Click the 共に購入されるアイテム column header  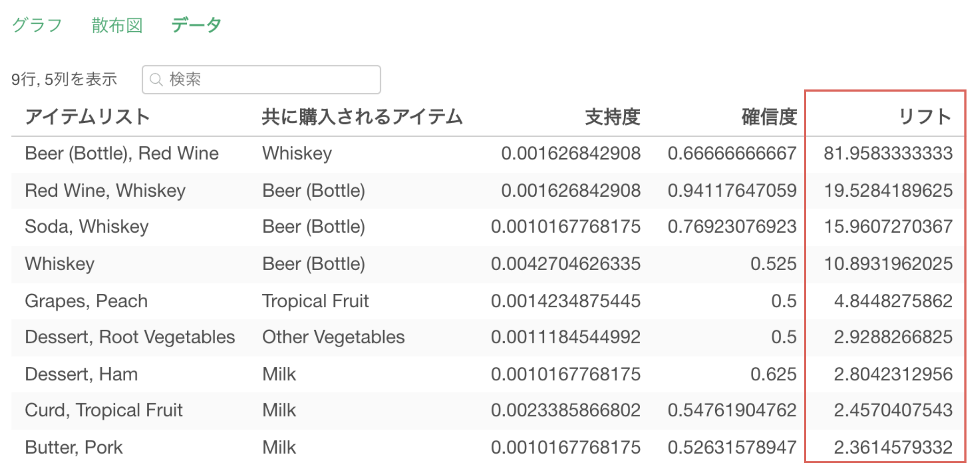pyautogui.click(x=363, y=117)
